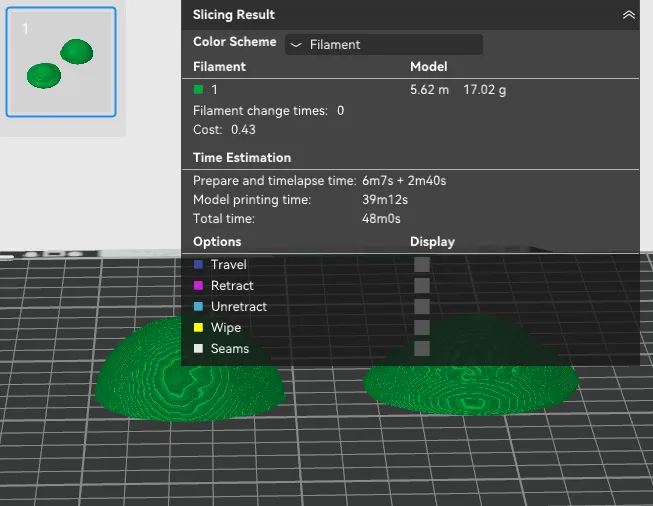Click the cyan Unretract legend icon

[x=198, y=307]
